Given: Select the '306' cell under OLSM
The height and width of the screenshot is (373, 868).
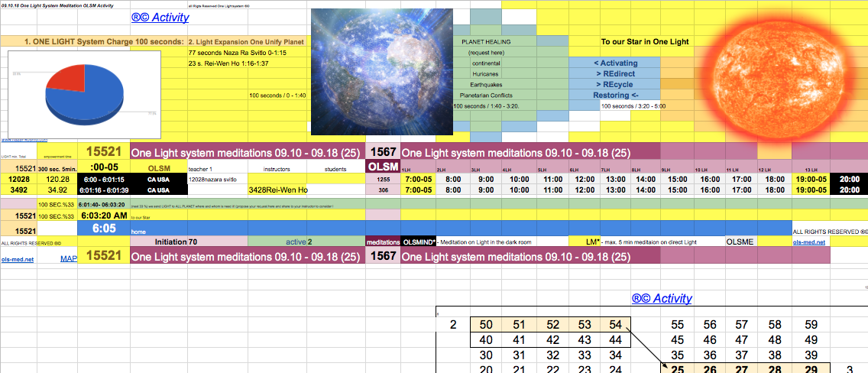Looking at the screenshot, I should pos(383,190).
